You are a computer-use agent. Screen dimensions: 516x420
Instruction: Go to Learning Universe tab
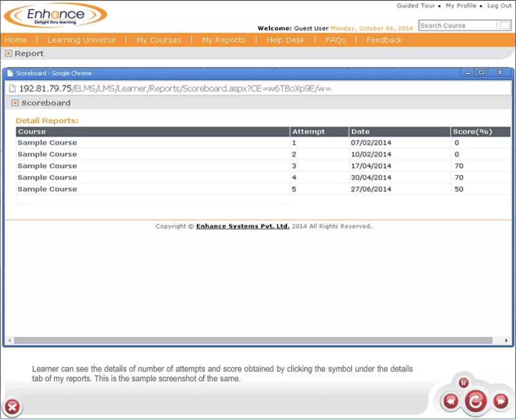[x=81, y=40]
